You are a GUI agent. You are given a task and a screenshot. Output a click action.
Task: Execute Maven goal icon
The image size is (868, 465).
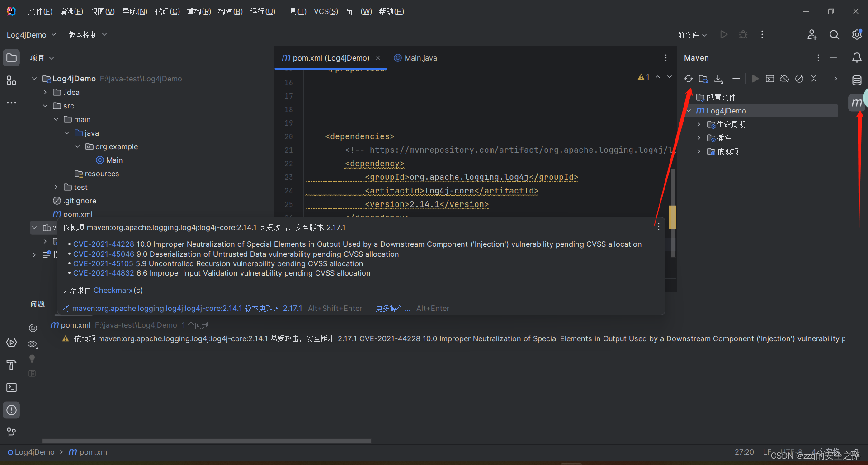click(770, 79)
